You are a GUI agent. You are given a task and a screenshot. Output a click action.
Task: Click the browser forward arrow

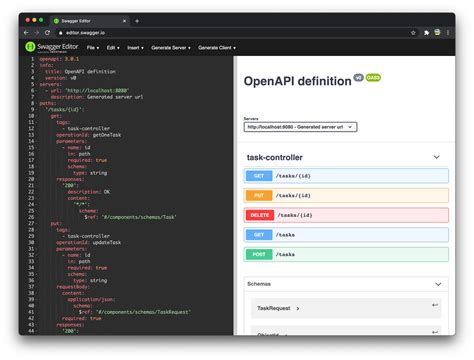37,33
